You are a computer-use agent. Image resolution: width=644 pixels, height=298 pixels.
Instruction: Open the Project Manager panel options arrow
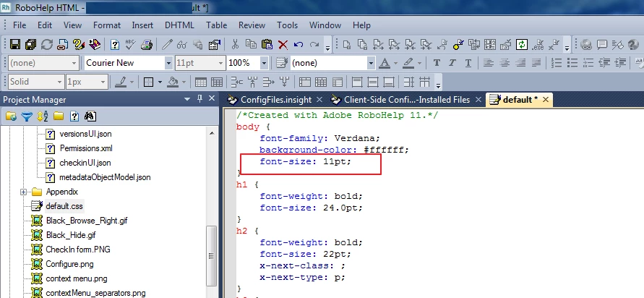coord(187,99)
